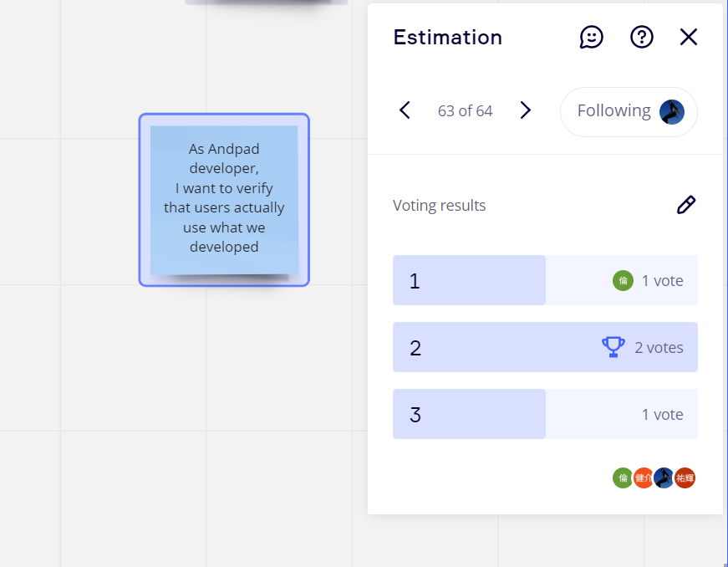Open the emoji reactions icon
The height and width of the screenshot is (567, 728).
[x=591, y=37]
